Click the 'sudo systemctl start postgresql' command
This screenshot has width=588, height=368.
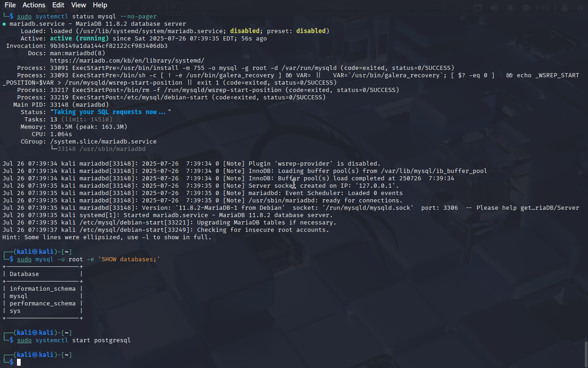[x=74, y=340]
